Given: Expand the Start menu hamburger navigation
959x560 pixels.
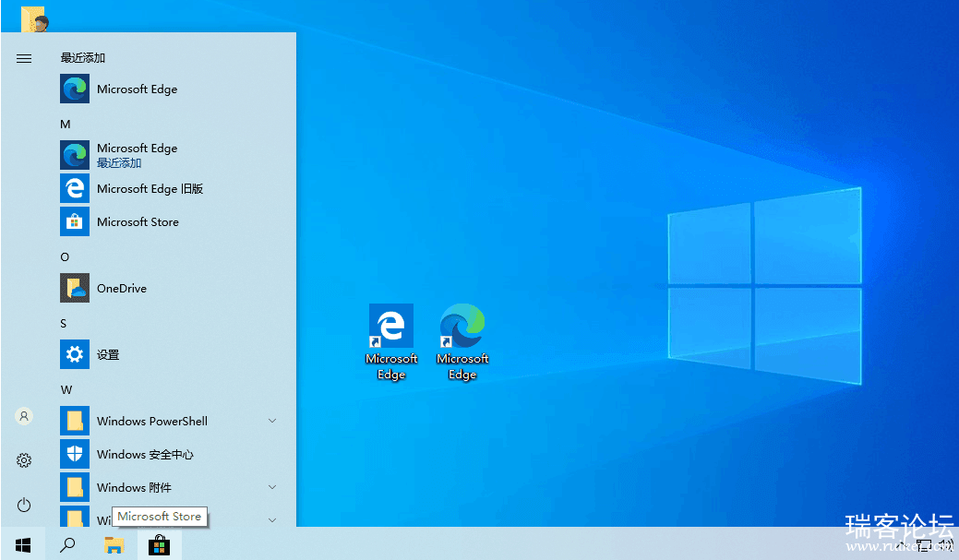Looking at the screenshot, I should tap(24, 59).
